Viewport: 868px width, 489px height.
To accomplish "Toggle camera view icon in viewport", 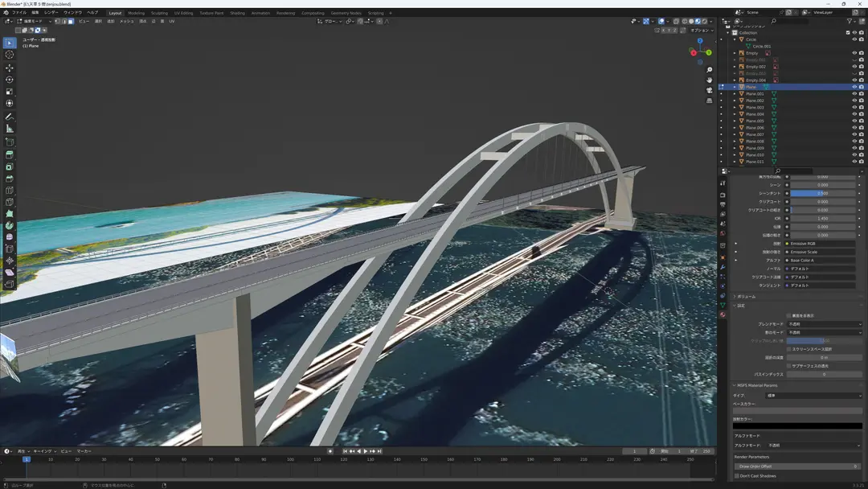I will pos(709,90).
